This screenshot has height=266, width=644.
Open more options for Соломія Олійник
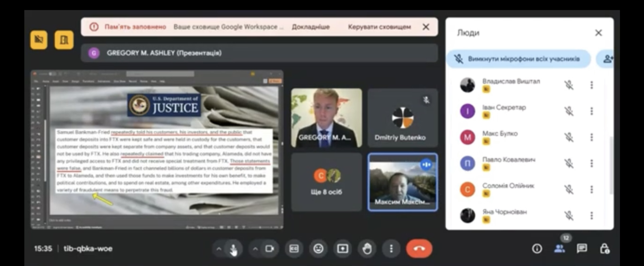pos(592,190)
